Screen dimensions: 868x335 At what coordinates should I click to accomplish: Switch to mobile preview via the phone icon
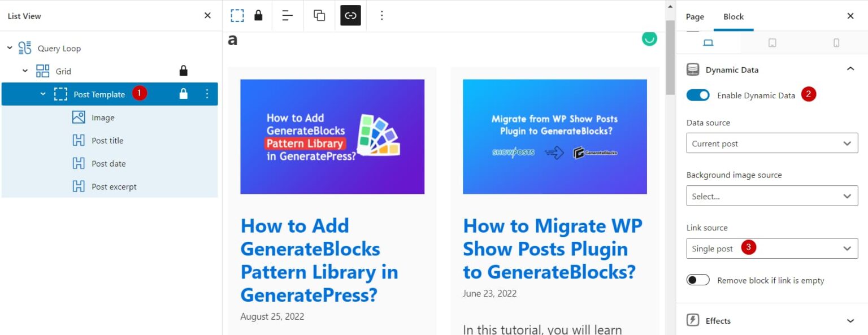[x=836, y=42]
